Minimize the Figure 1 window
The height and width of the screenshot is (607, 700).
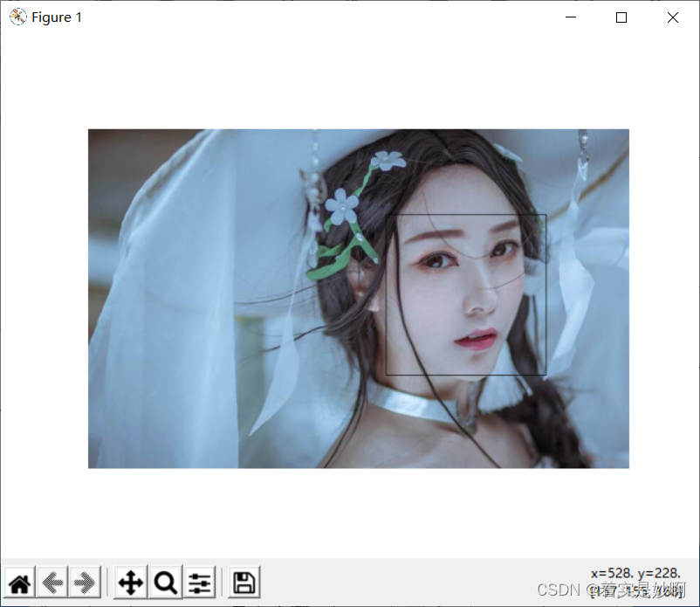570,17
